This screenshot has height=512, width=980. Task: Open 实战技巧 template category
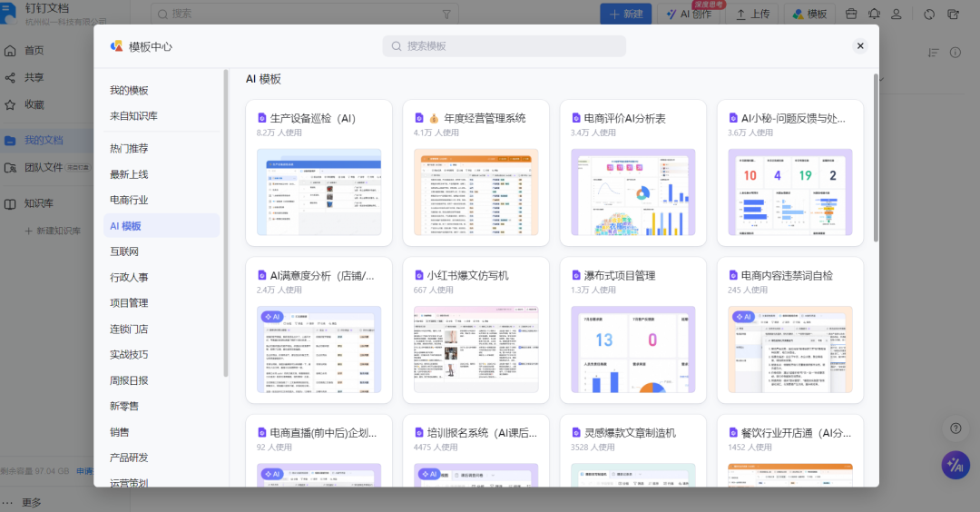[x=130, y=354]
